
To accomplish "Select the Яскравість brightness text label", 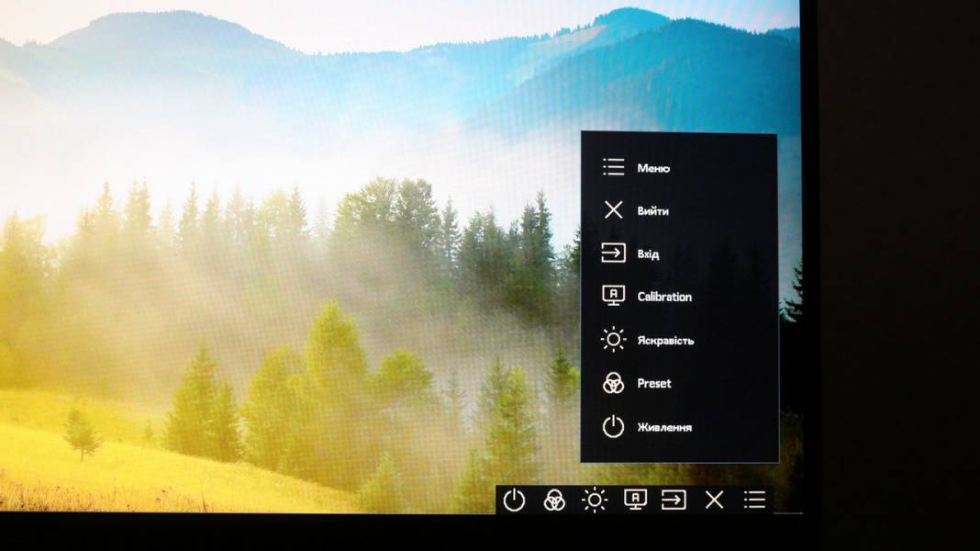I will [665, 341].
